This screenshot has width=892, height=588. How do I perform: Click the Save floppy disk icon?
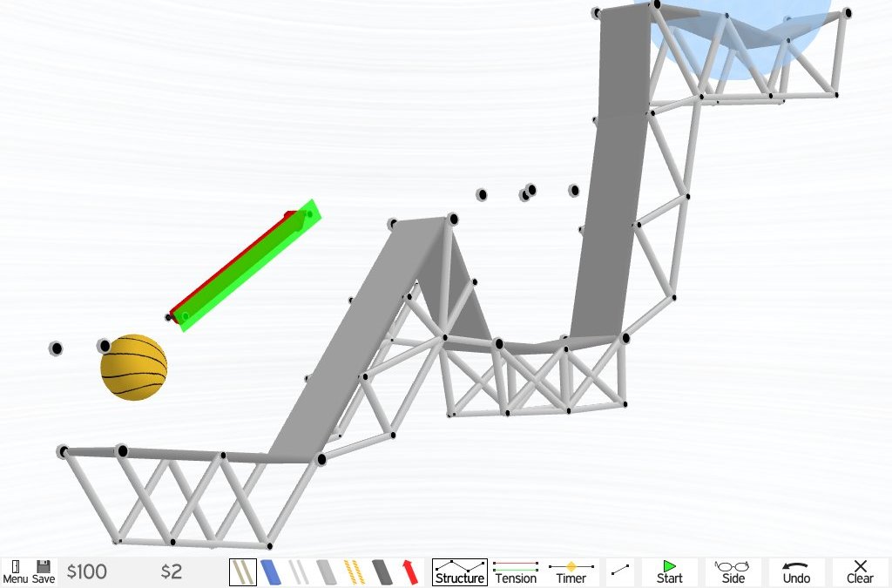[x=44, y=571]
